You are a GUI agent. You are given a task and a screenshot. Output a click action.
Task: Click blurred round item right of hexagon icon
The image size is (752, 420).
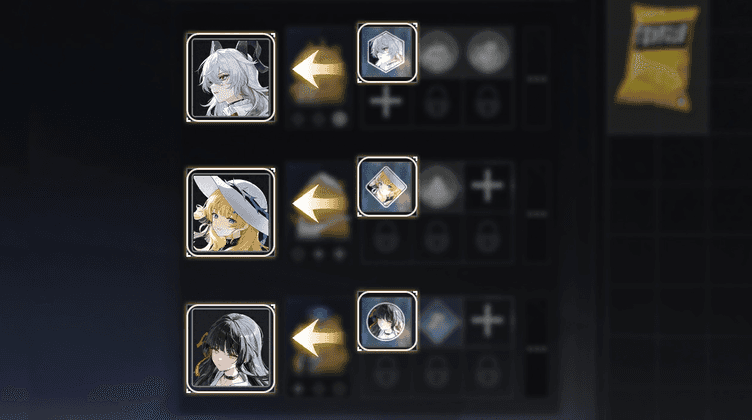click(438, 52)
